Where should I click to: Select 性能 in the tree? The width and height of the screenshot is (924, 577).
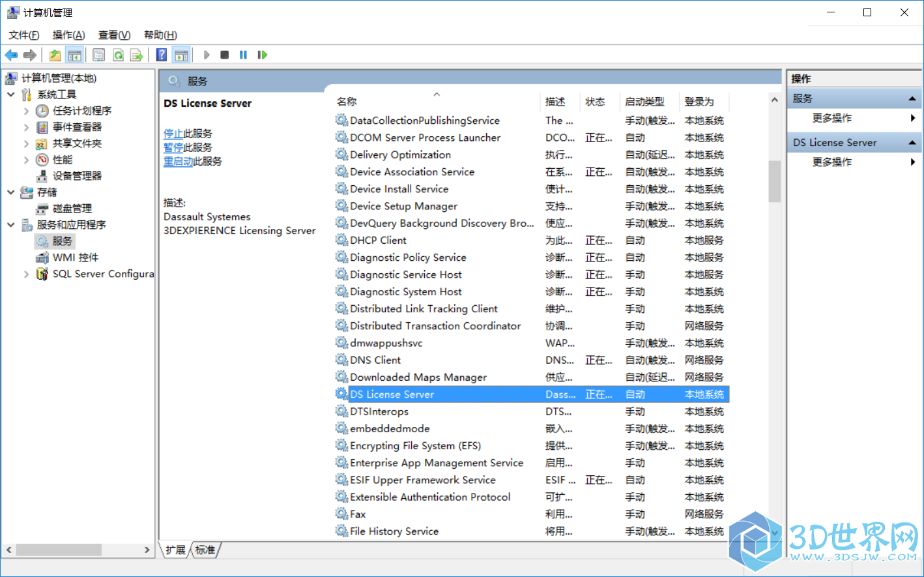tap(63, 160)
